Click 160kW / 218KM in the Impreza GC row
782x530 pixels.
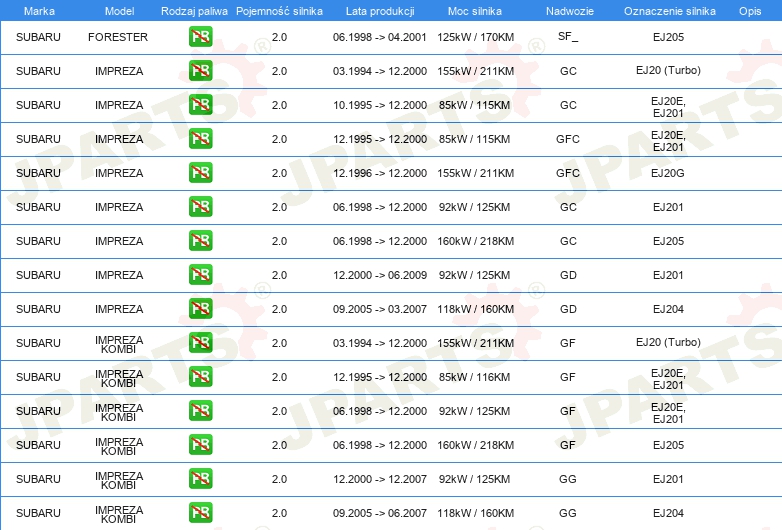click(475, 241)
